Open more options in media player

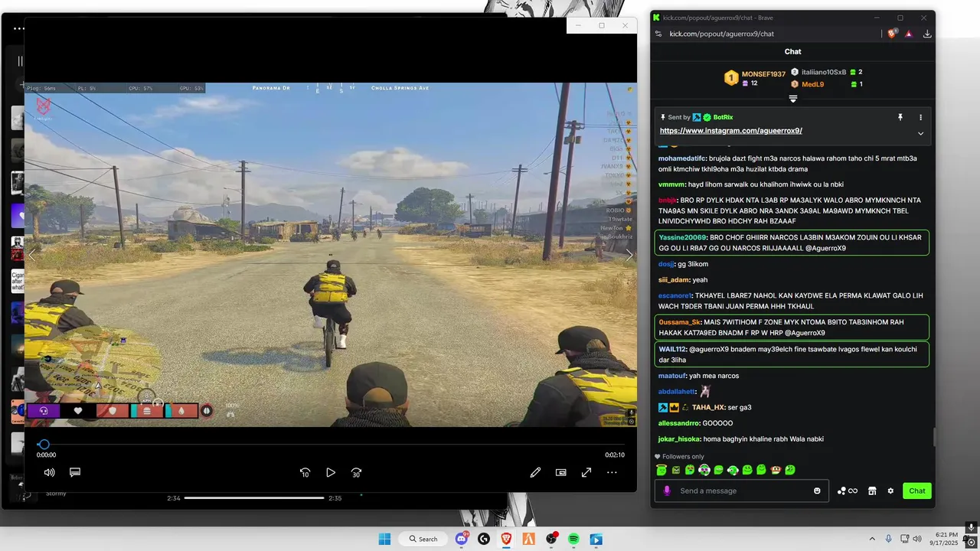(612, 472)
